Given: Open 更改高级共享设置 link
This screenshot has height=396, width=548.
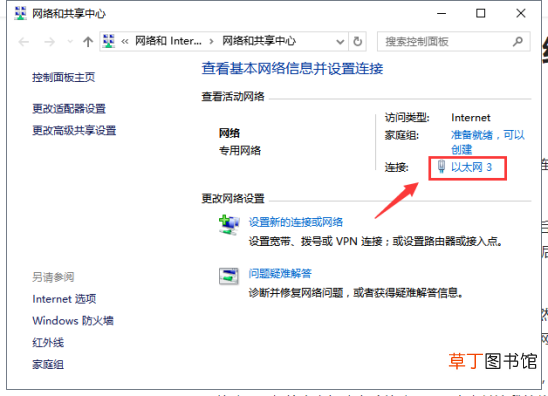Looking at the screenshot, I should (x=74, y=130).
